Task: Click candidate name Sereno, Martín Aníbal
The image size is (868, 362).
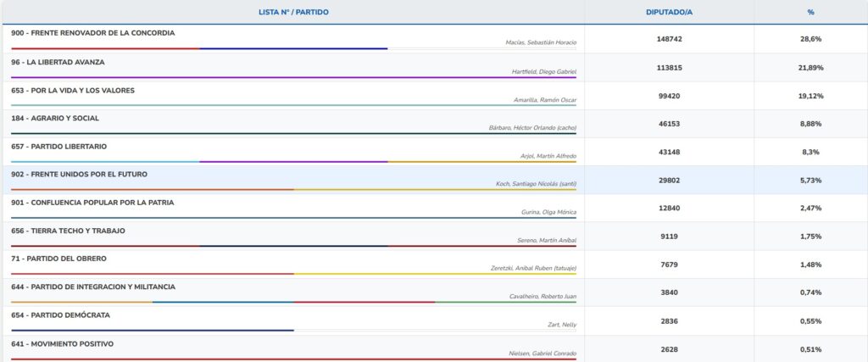Action: pos(547,240)
